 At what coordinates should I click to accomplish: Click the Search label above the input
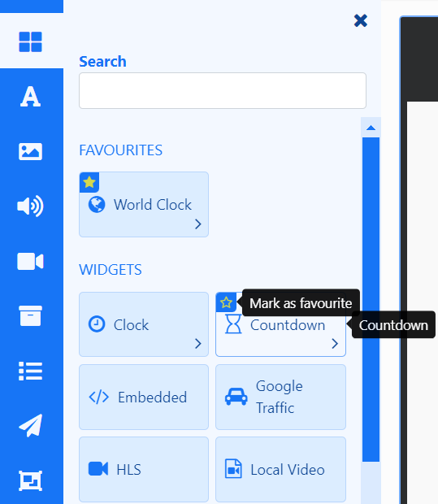click(102, 62)
